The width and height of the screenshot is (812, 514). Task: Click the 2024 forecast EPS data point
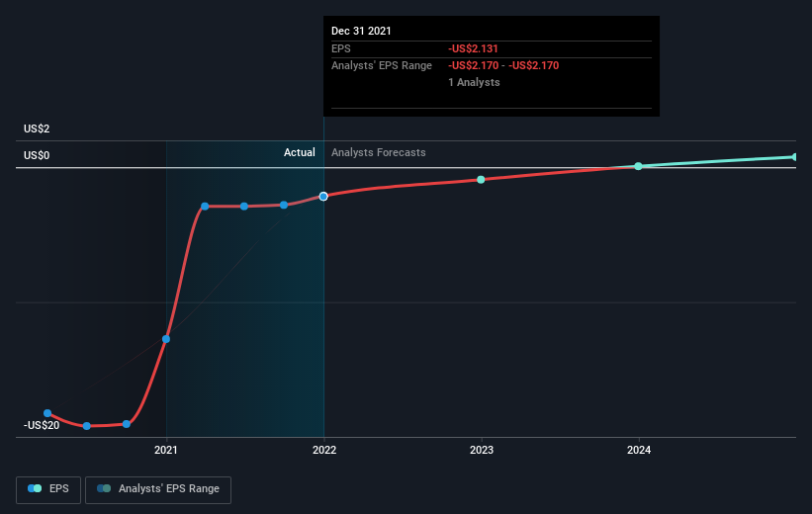tap(639, 166)
